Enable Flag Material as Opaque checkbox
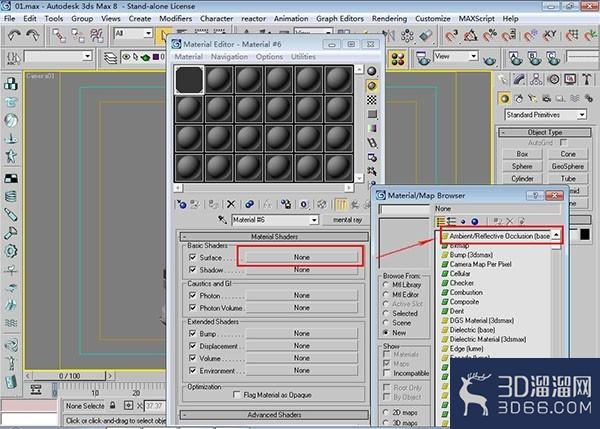This screenshot has width=600, height=429. (x=237, y=395)
